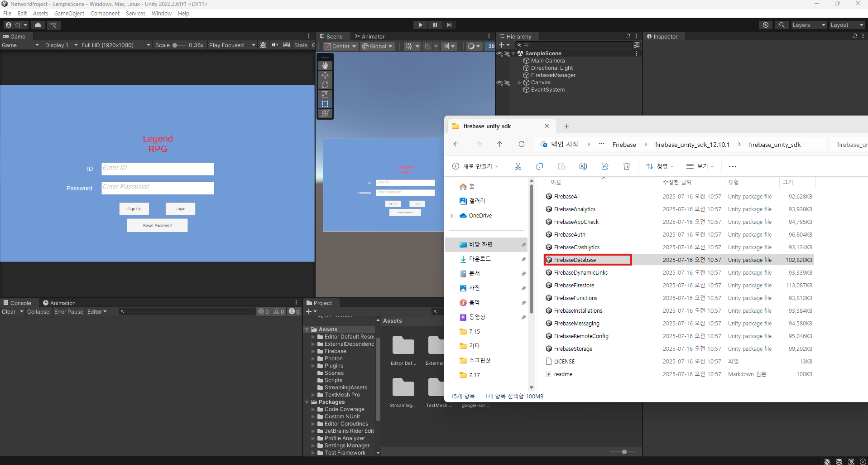Open the Display 1 dropdown
The width and height of the screenshot is (868, 465).
point(62,45)
